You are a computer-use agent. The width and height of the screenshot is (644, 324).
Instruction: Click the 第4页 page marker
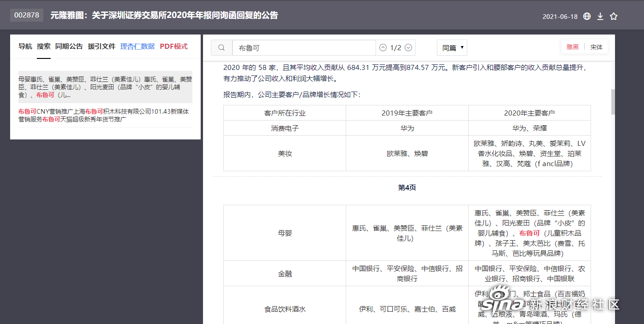coord(407,188)
